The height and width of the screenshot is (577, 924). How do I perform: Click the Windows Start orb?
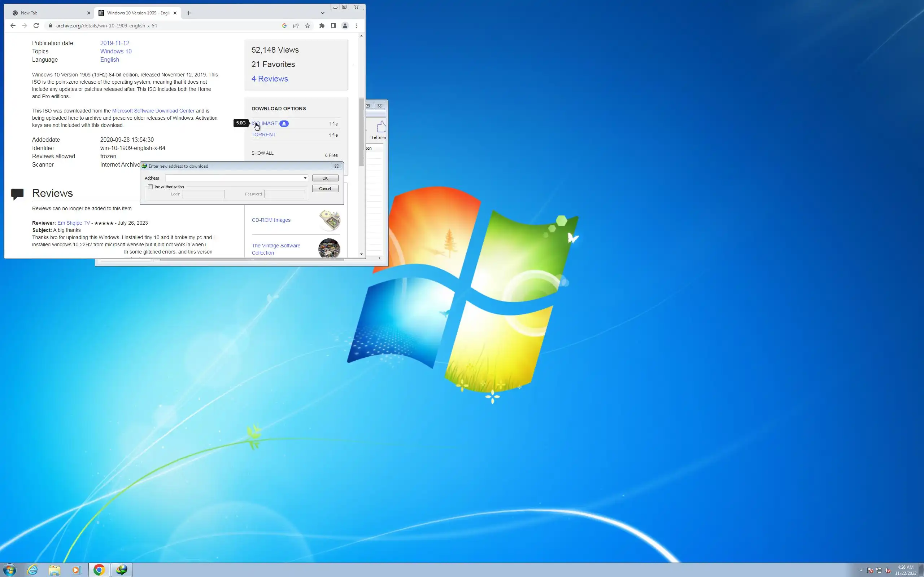[9, 570]
